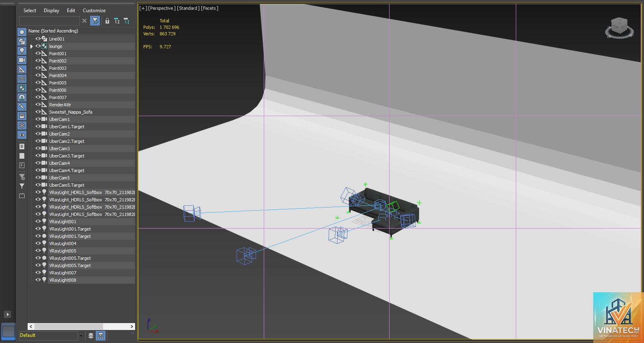Toggle the Display Lights filter icon
Viewport: 644px width, 343px height.
[22, 51]
